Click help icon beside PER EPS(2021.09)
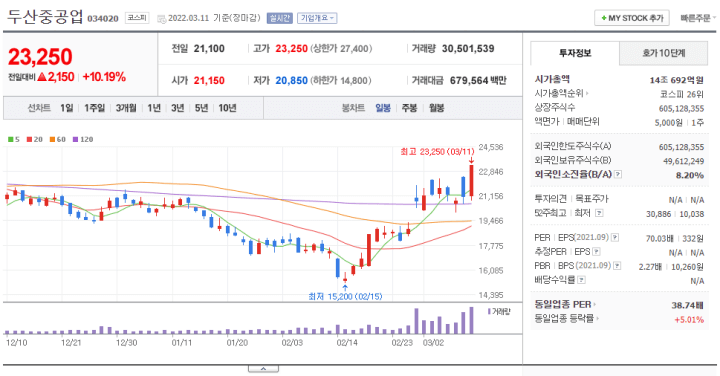Screen dimensions: 720x376 (x=615, y=238)
